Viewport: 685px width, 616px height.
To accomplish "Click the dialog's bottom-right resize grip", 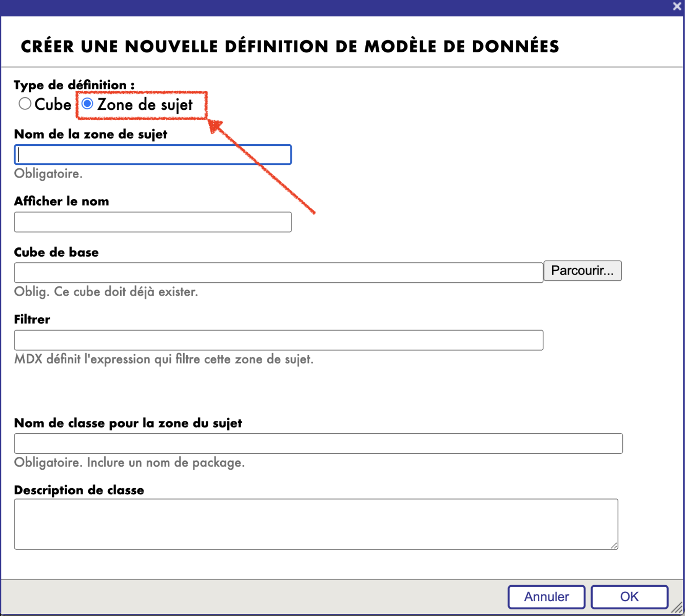I will pyautogui.click(x=678, y=609).
